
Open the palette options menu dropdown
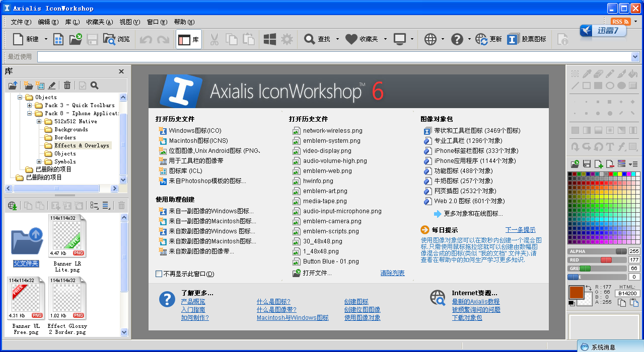[633, 163]
